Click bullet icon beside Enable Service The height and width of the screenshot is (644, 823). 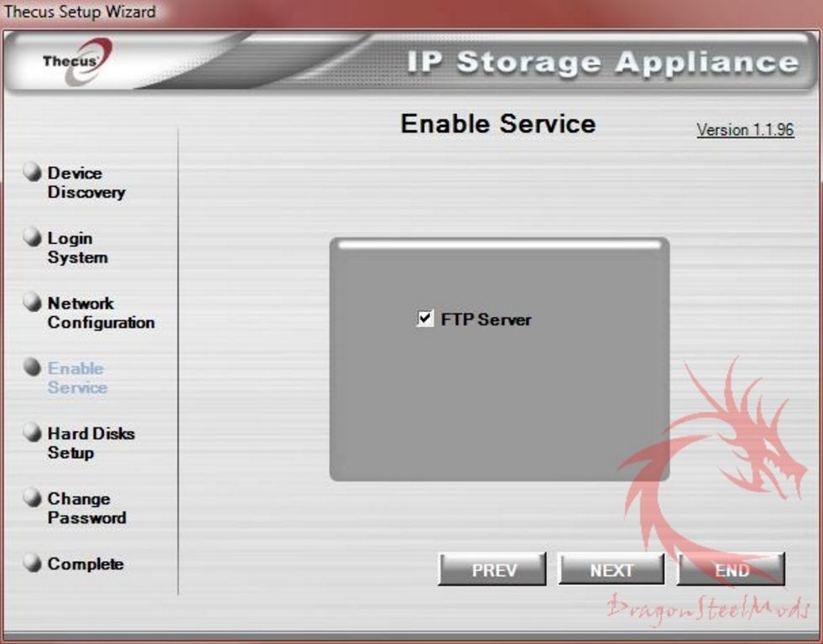click(x=33, y=367)
